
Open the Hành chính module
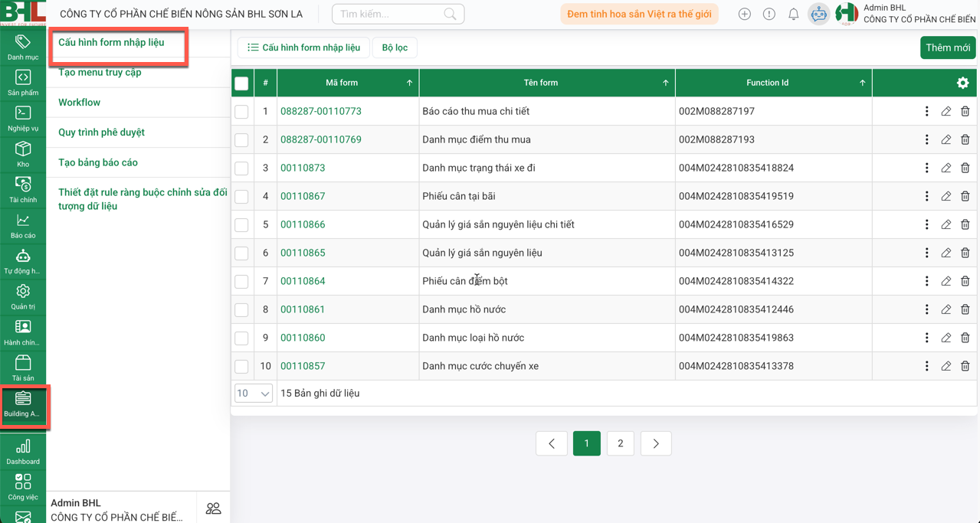point(23,332)
